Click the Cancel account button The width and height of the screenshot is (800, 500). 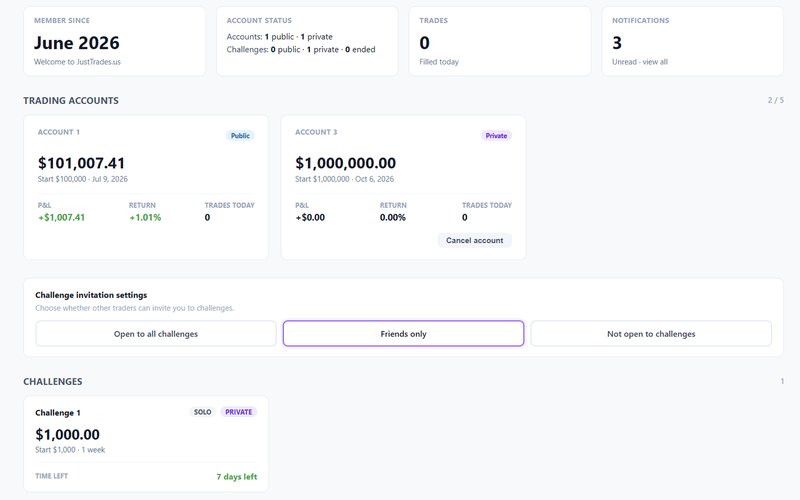click(x=474, y=240)
